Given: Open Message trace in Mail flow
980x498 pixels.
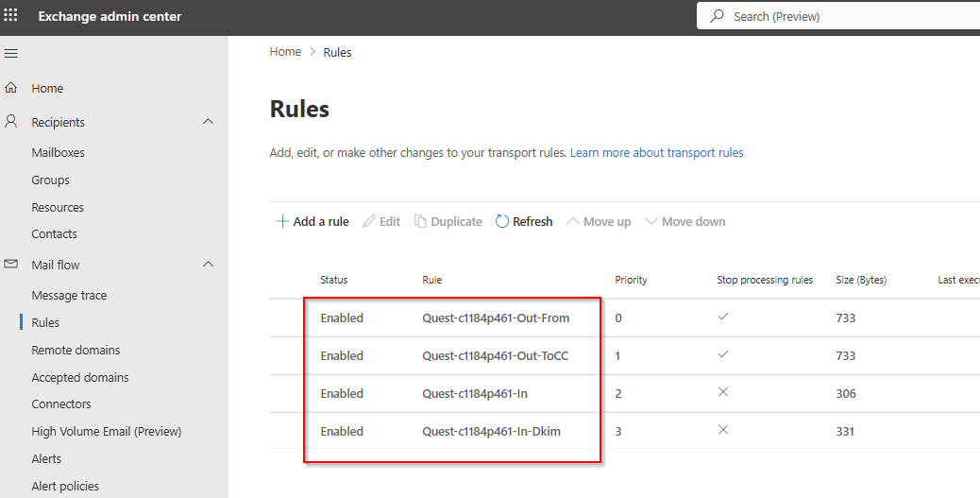Looking at the screenshot, I should [69, 295].
